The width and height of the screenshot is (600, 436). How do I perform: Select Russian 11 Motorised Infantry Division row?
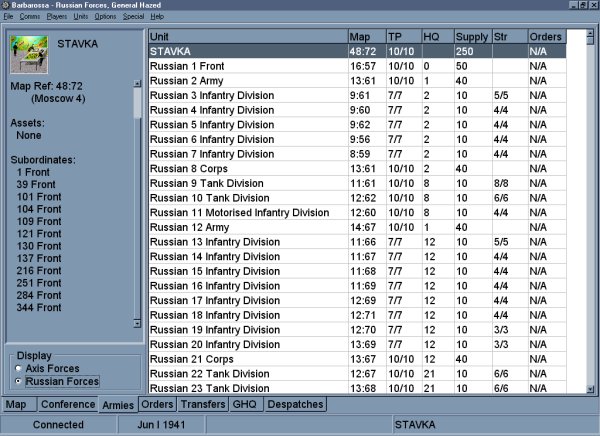click(357, 212)
